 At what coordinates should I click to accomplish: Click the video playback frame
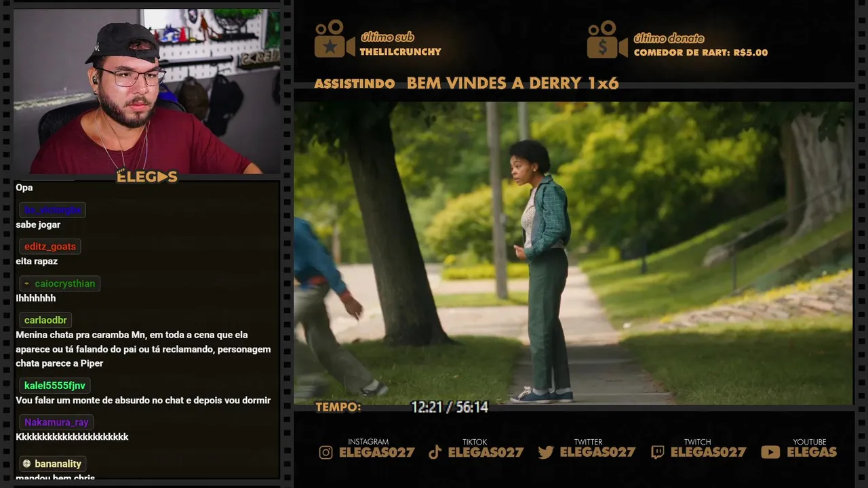pos(573,253)
